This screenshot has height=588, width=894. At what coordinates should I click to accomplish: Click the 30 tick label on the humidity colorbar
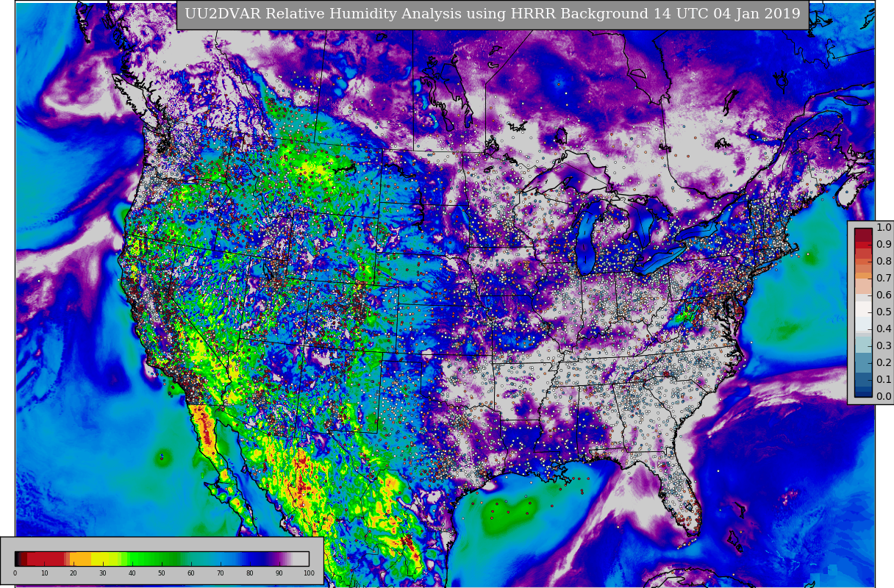103,573
